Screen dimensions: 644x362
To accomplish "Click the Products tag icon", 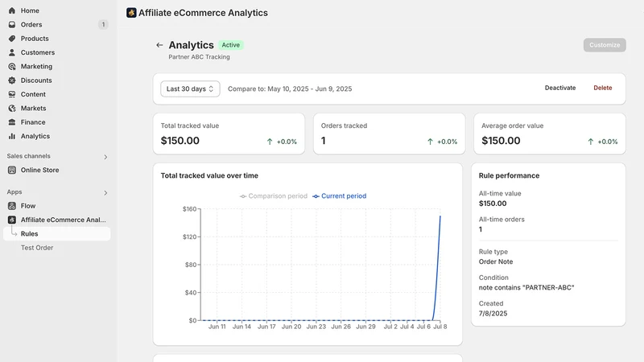I will coord(12,39).
